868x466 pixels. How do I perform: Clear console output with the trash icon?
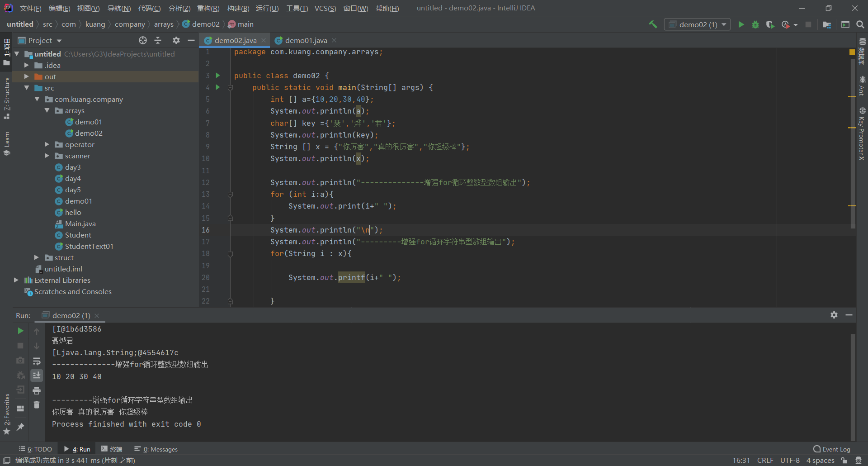pos(37,405)
